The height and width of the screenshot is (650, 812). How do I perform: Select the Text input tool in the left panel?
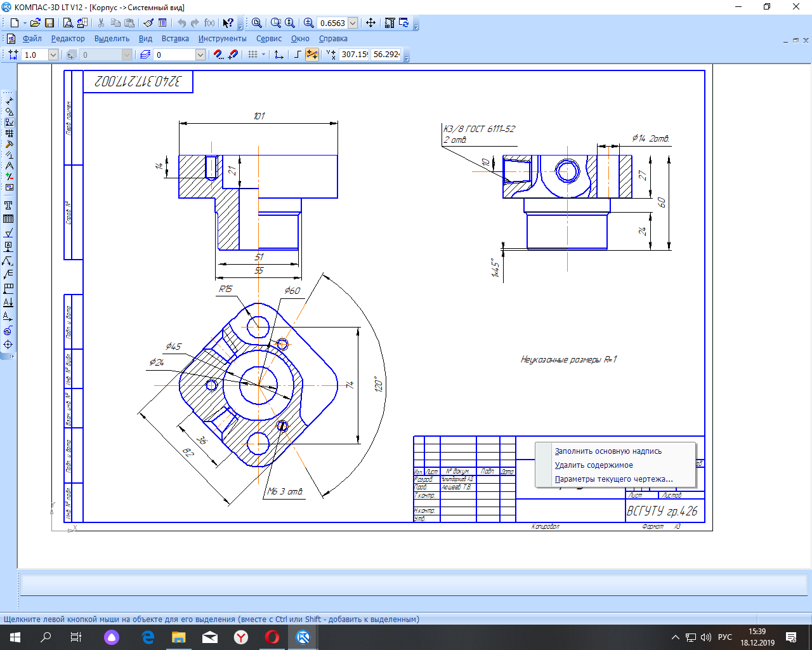[x=8, y=206]
